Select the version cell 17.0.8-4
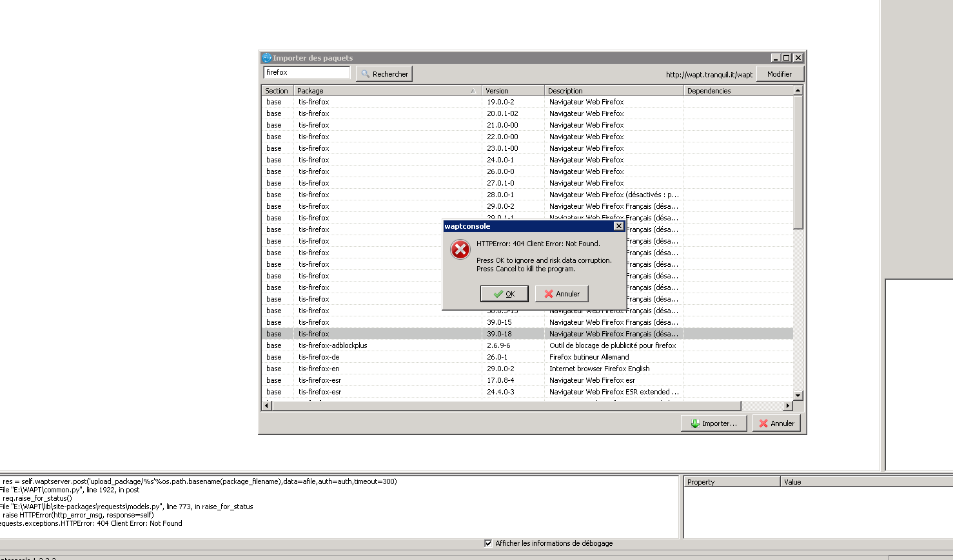This screenshot has height=560, width=953. coord(500,380)
